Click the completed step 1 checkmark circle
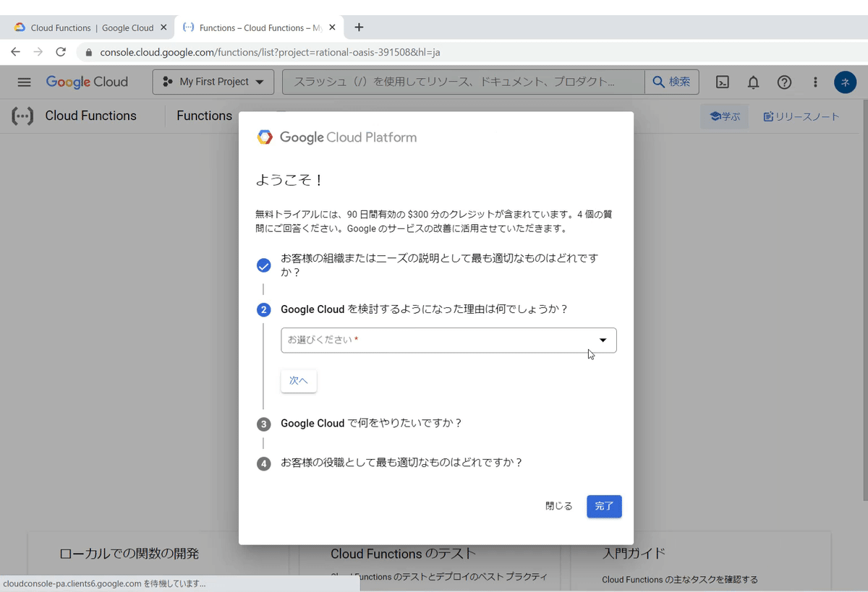This screenshot has height=592, width=868. tap(264, 265)
